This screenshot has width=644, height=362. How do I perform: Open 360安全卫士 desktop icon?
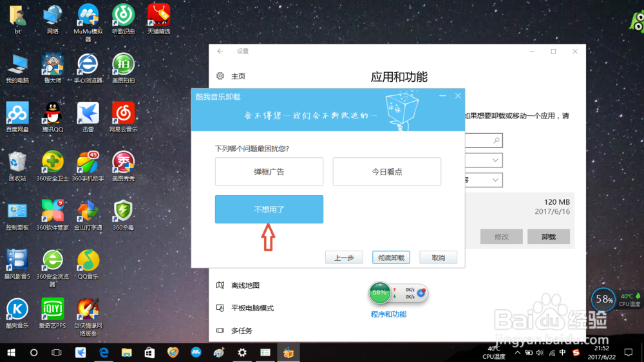click(x=53, y=166)
